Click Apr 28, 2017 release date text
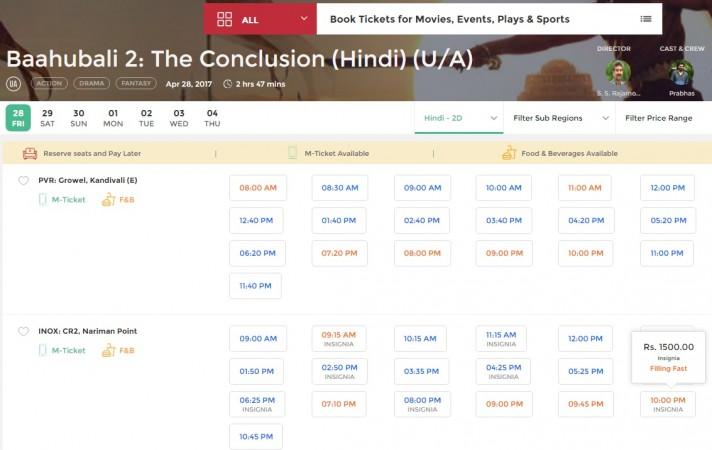Viewport: 712px width, 450px height. tap(189, 84)
